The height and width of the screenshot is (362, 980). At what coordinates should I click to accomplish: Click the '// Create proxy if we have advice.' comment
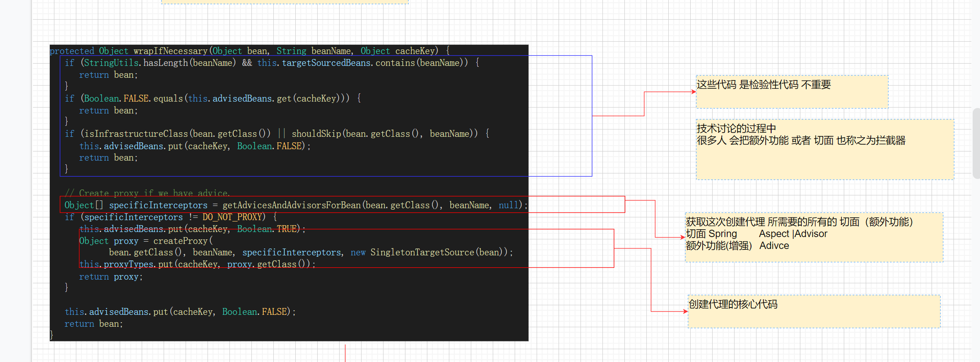coord(147,193)
